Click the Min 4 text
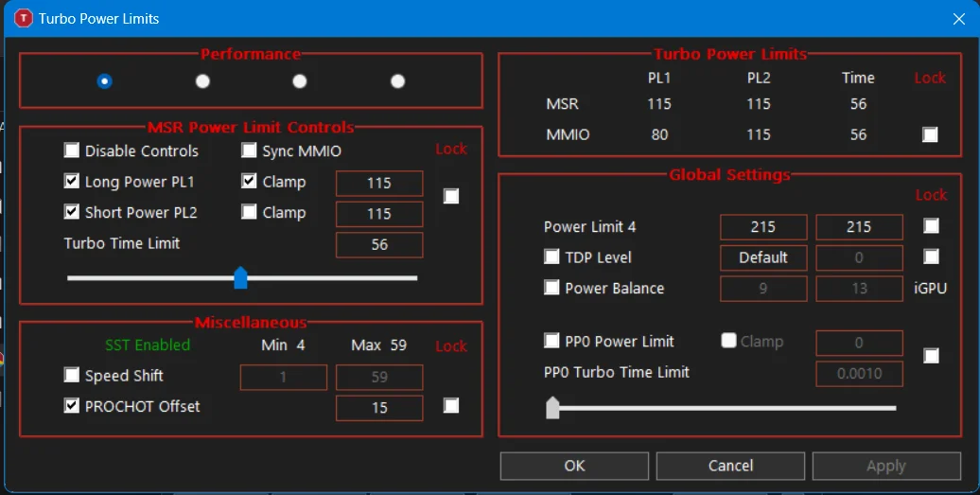 [x=283, y=345]
